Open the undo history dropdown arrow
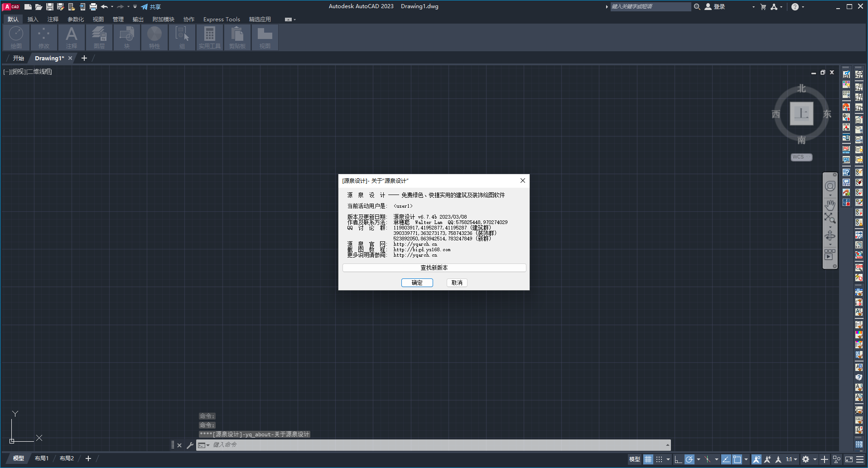The height and width of the screenshot is (468, 868). (112, 7)
